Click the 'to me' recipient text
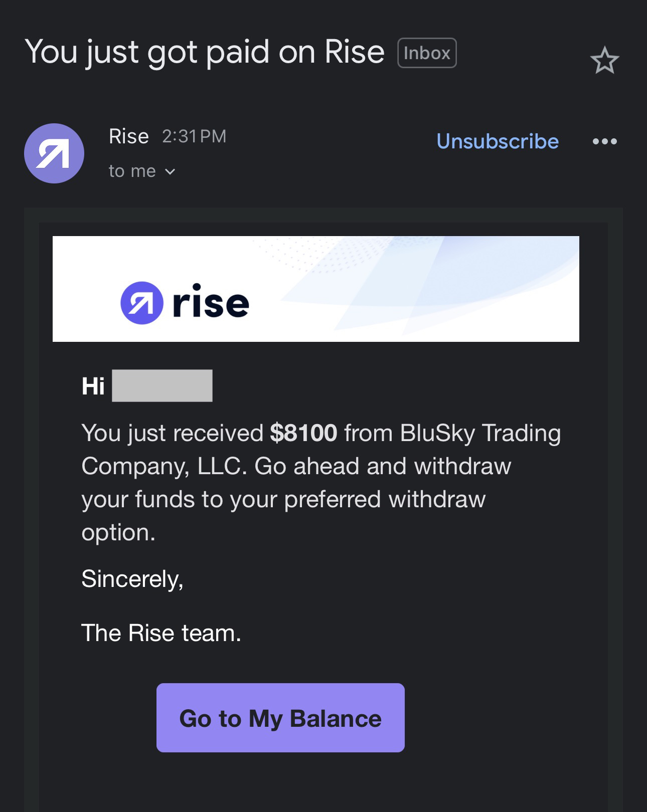 (132, 171)
